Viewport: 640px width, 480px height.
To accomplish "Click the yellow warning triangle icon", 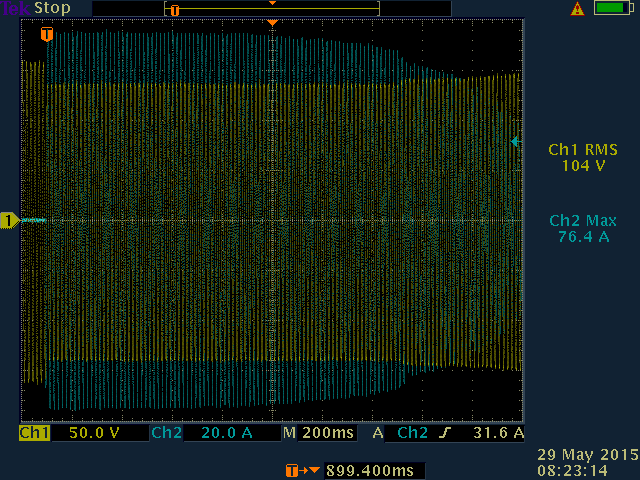I will click(577, 9).
